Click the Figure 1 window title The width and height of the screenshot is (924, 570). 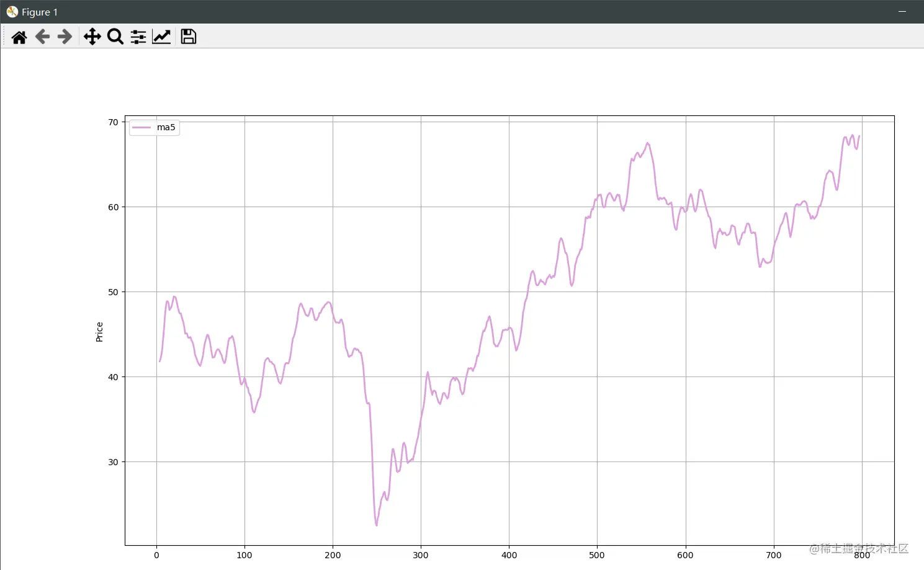tap(40, 12)
